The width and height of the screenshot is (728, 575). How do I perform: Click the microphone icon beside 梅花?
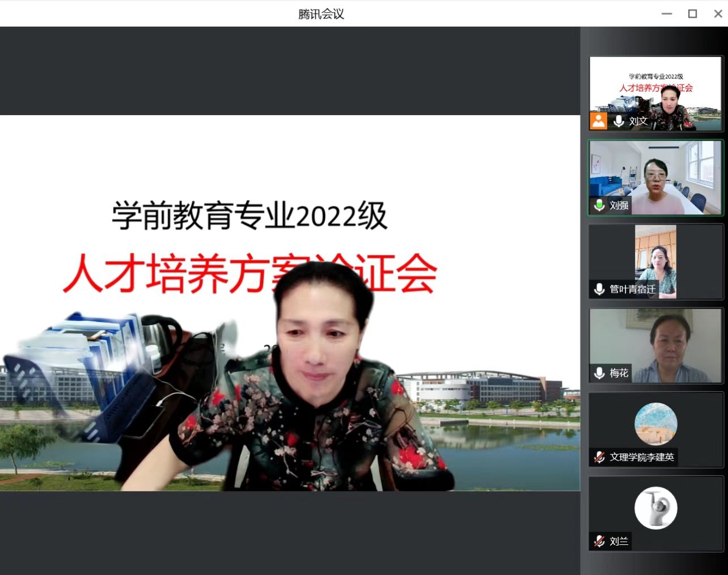599,373
